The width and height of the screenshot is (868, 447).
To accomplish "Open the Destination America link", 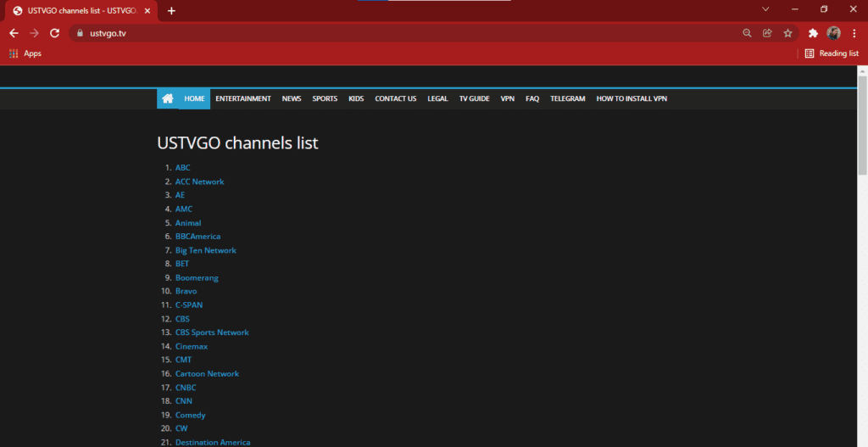I will coord(213,442).
